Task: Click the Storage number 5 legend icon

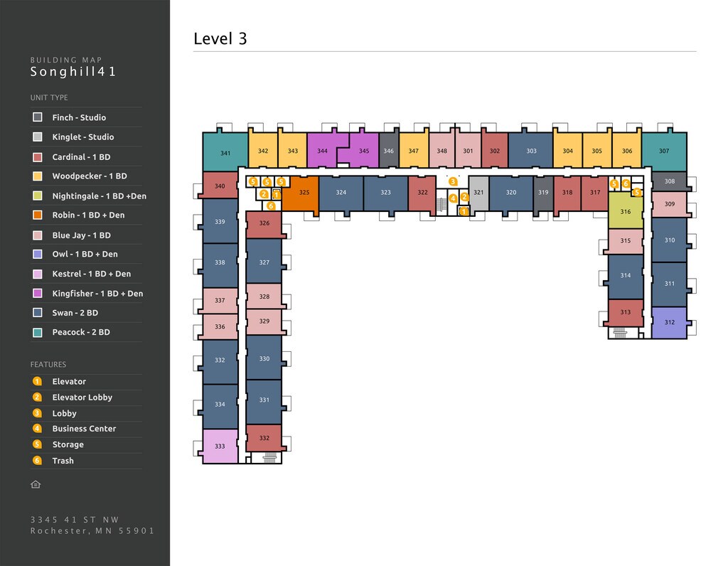Action: (x=37, y=444)
